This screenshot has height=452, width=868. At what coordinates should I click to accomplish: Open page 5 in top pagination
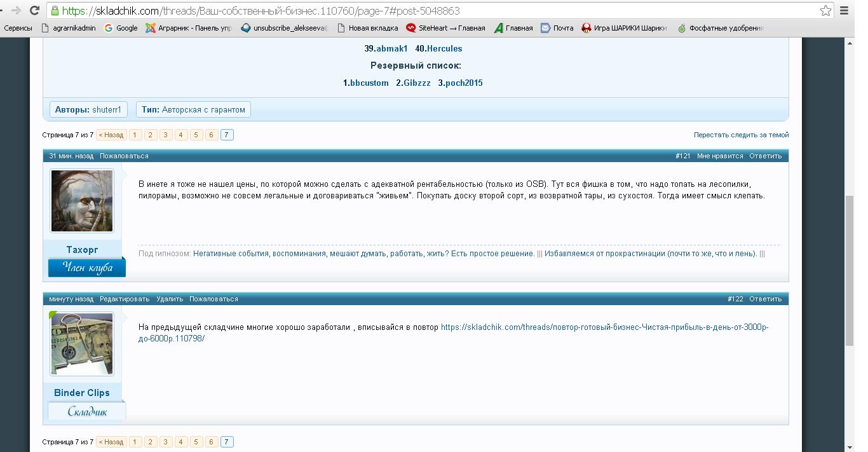(196, 135)
